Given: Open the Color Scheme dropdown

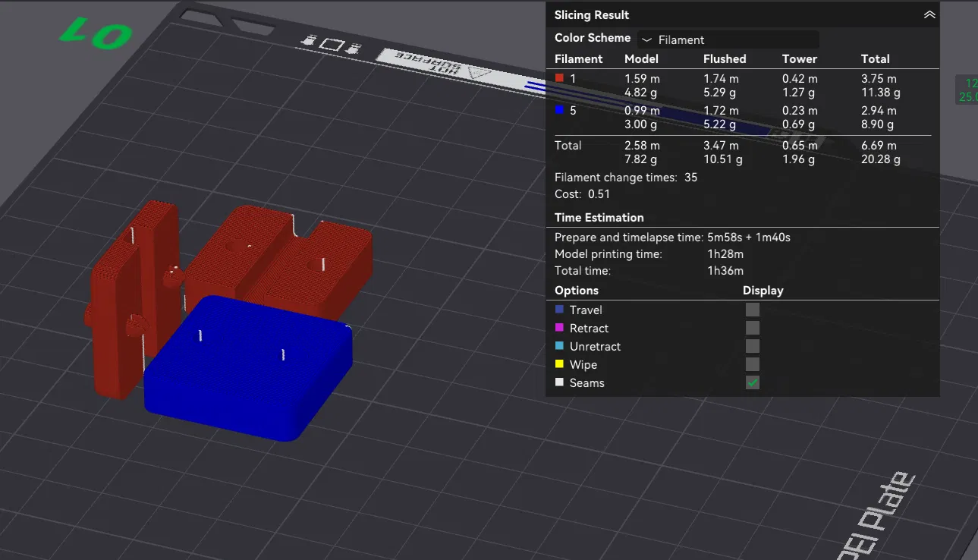Looking at the screenshot, I should pos(728,39).
